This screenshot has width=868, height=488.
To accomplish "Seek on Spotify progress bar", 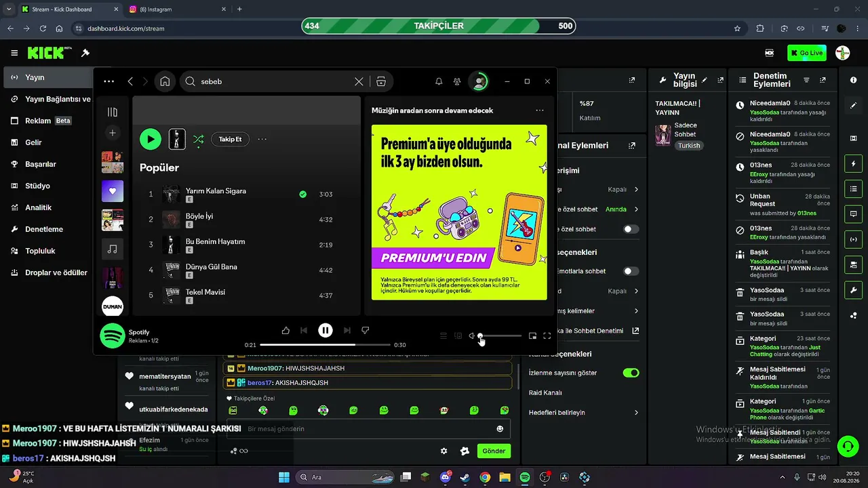I will 325,345.
